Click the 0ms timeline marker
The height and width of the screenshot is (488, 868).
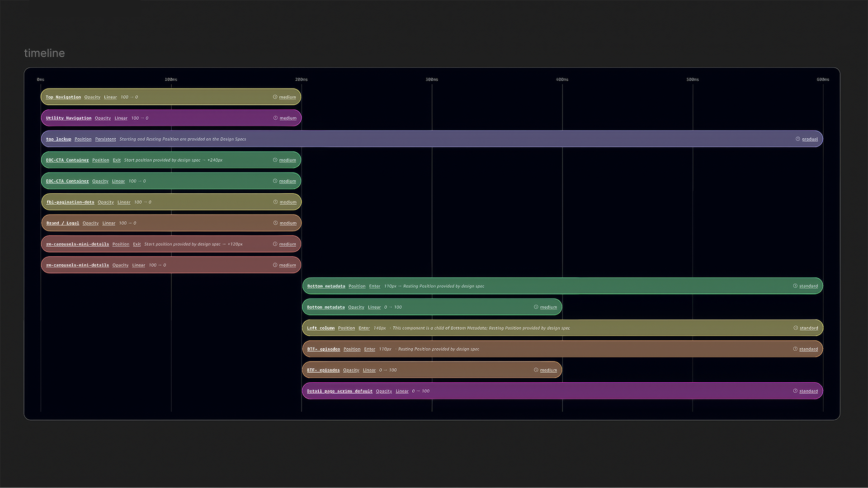[x=41, y=80]
